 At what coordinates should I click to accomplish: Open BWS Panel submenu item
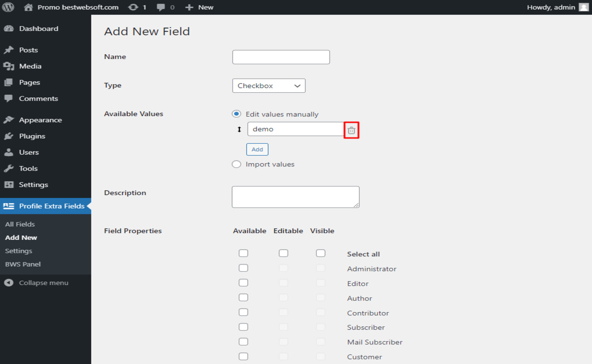23,264
